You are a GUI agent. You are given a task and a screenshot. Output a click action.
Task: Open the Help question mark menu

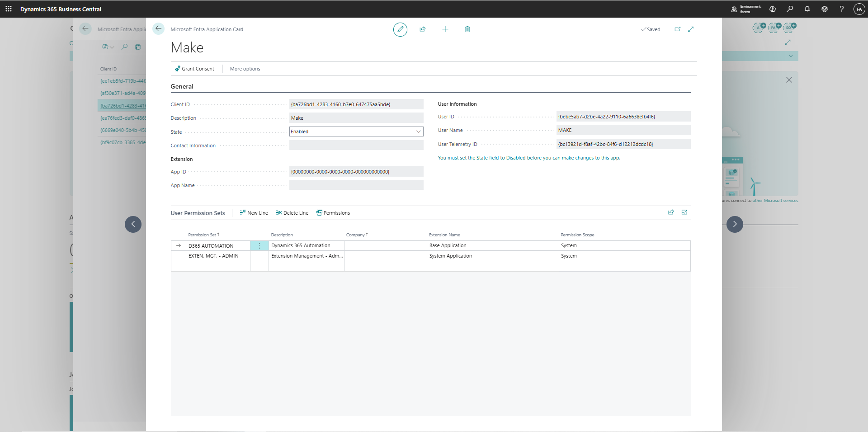tap(842, 9)
